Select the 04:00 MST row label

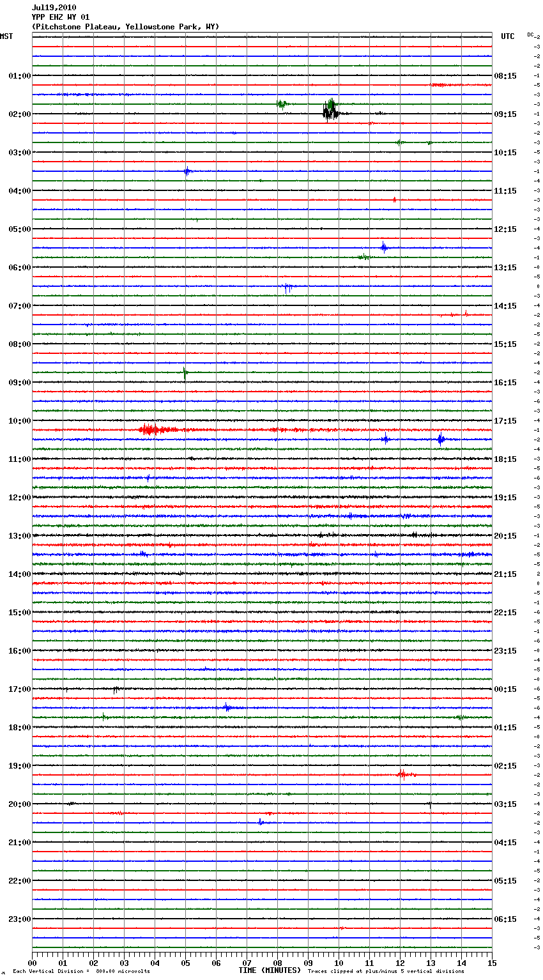tap(19, 191)
